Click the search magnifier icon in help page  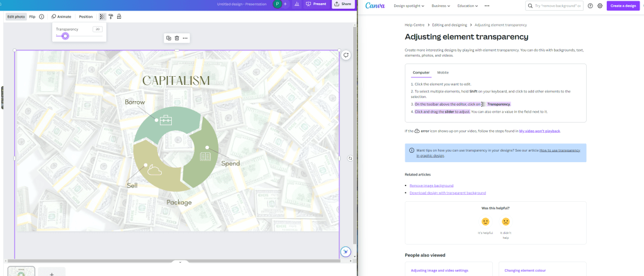[x=531, y=6]
